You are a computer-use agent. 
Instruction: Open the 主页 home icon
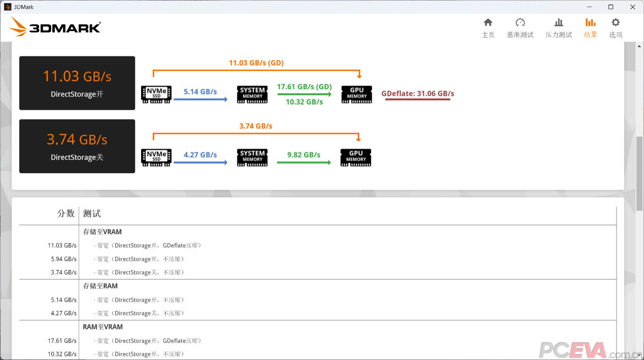coord(488,23)
